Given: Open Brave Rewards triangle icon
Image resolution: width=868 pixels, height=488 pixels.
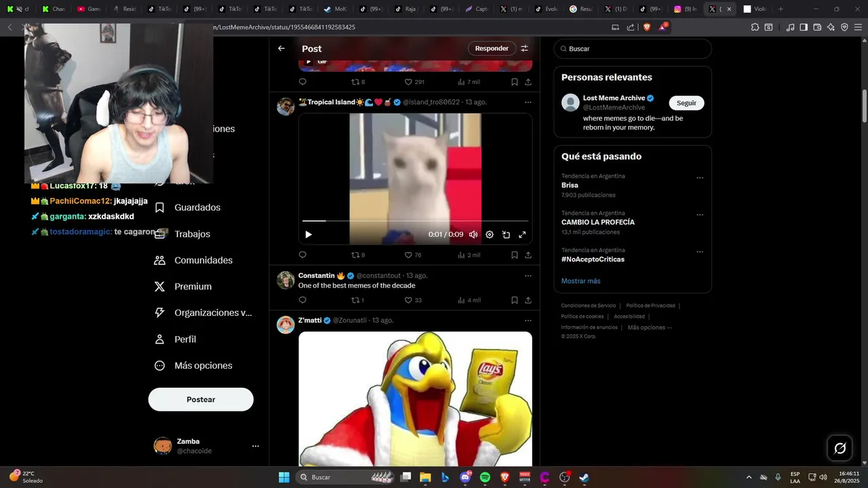Looking at the screenshot, I should 663,27.
